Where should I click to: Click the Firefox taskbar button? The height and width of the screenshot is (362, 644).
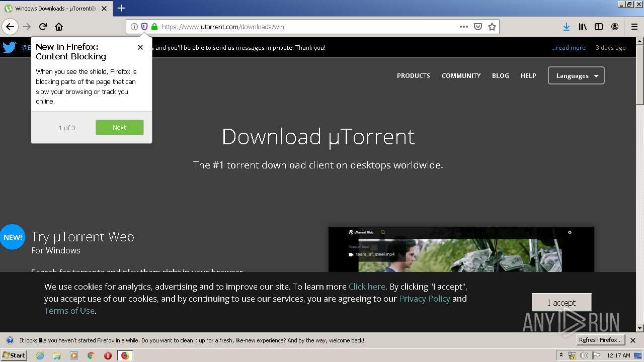click(125, 355)
